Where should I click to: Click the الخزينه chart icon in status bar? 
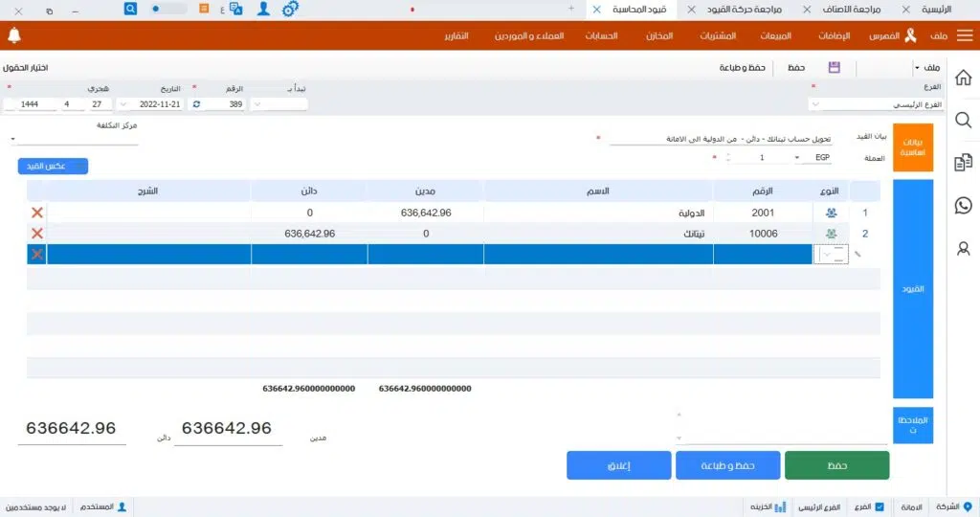pos(780,507)
